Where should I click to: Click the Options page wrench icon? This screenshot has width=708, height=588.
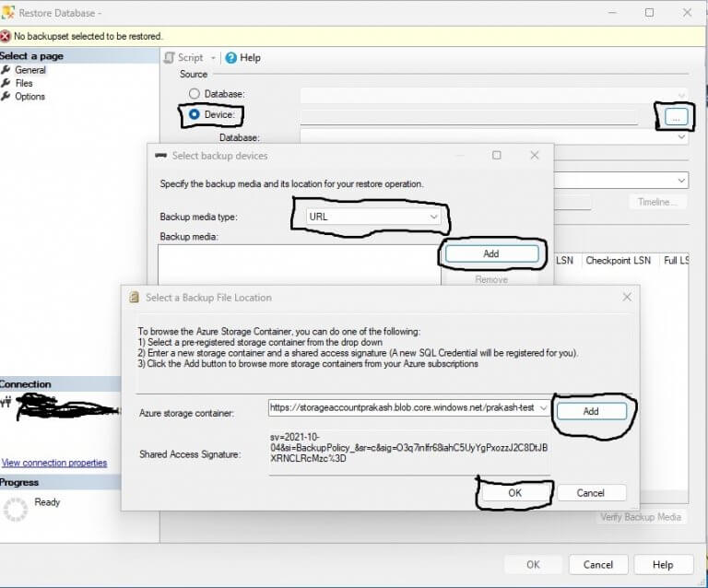(x=6, y=96)
